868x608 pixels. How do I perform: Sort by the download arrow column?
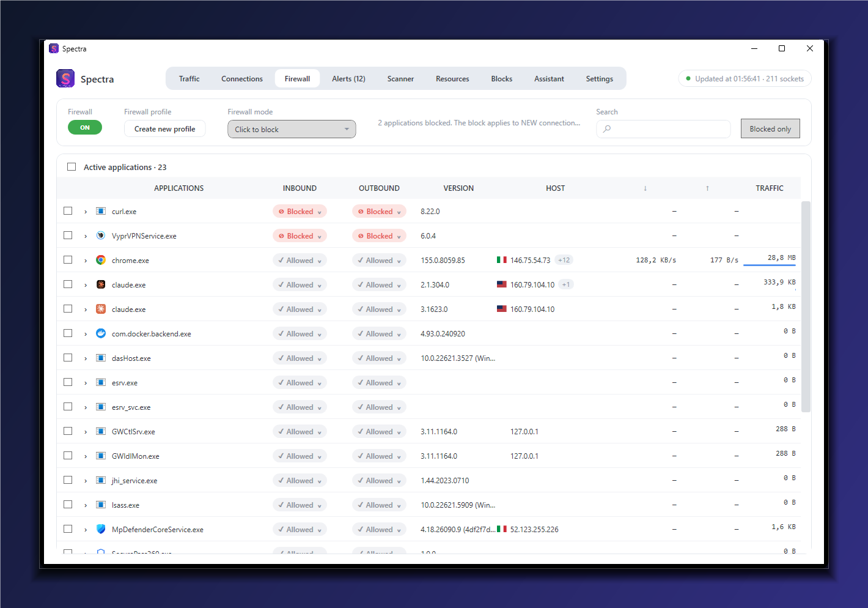(x=645, y=188)
